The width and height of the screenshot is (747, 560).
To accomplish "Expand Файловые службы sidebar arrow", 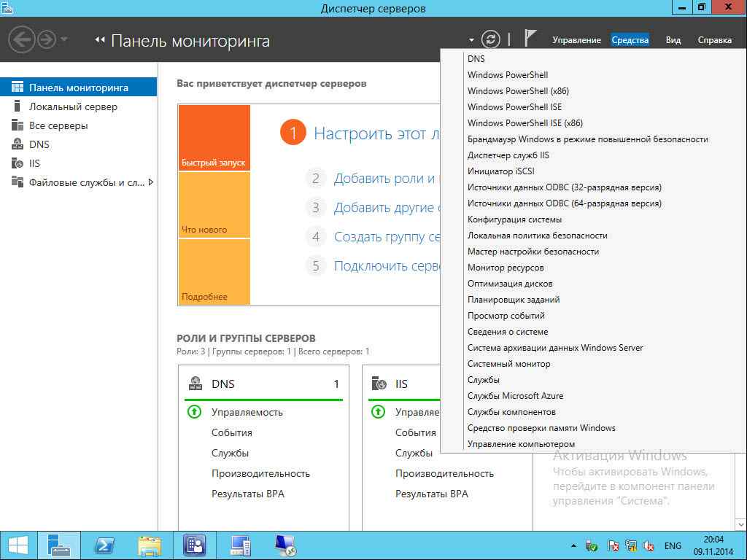I will click(151, 182).
